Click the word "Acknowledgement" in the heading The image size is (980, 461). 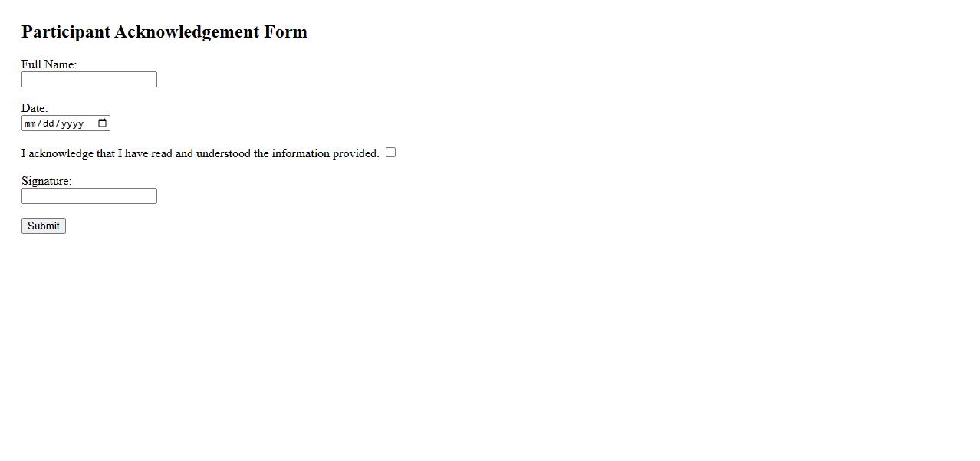point(186,31)
